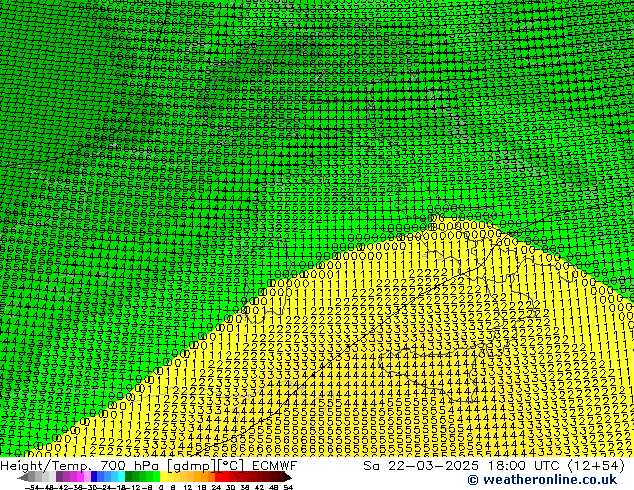
Task: Click the 'ECMWF' model label
Action: [275, 466]
